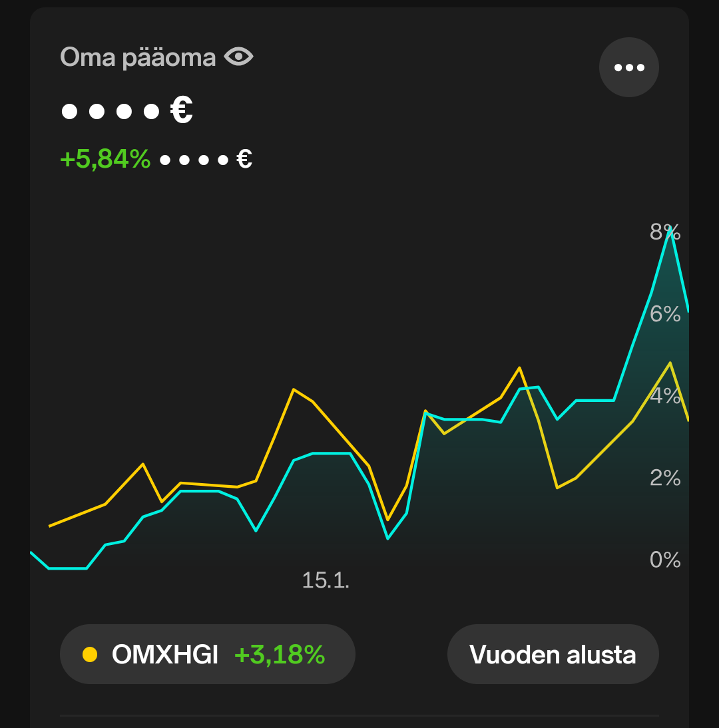
Task: Click the small euro symbol after the change dots
Action: (244, 160)
